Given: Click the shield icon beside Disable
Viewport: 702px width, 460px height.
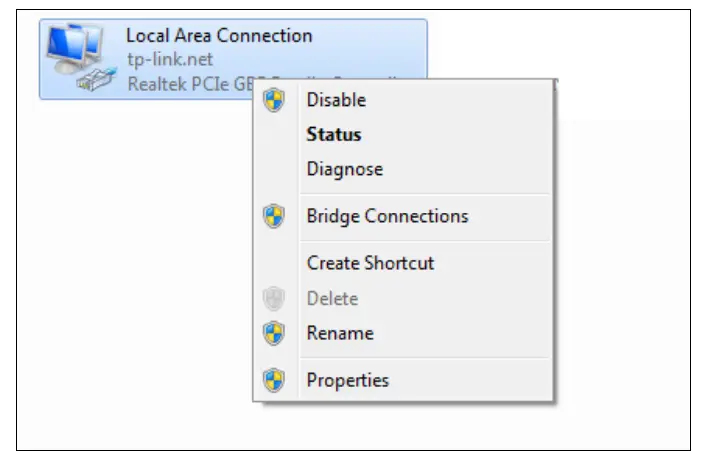Looking at the screenshot, I should pyautogui.click(x=274, y=100).
